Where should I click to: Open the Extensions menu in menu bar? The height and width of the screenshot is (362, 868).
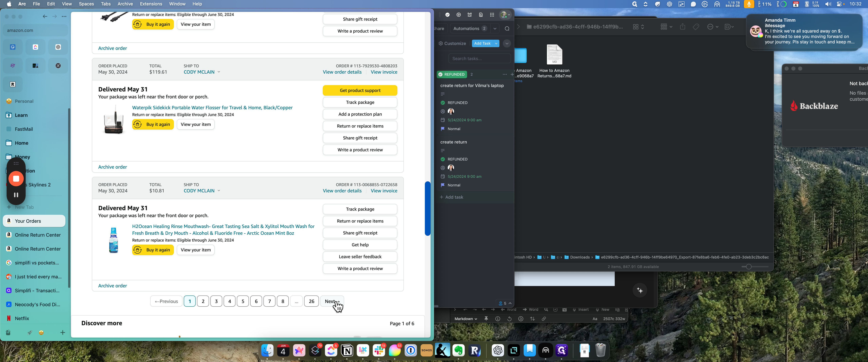[x=151, y=4]
